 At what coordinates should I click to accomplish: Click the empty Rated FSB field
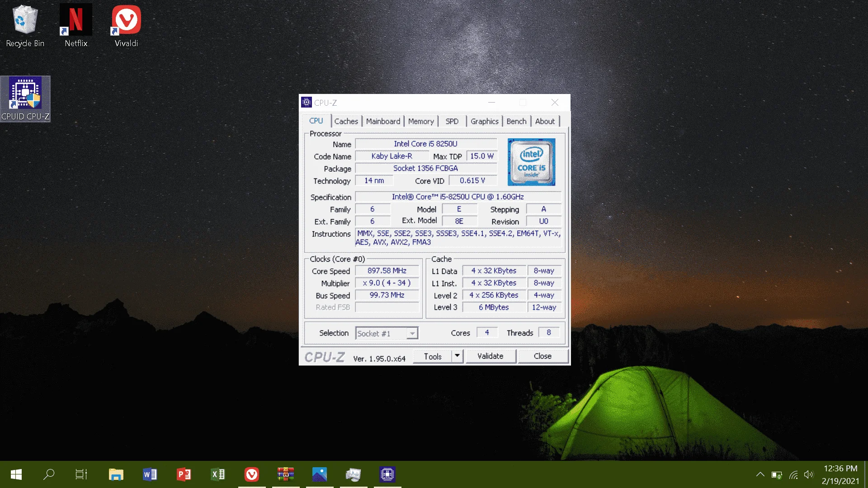387,307
